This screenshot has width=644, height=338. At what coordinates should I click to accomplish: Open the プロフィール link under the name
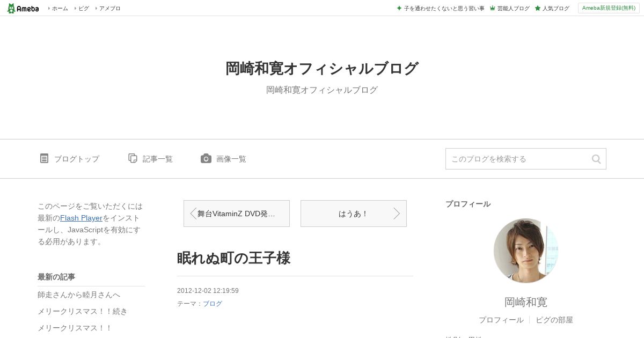tap(501, 320)
